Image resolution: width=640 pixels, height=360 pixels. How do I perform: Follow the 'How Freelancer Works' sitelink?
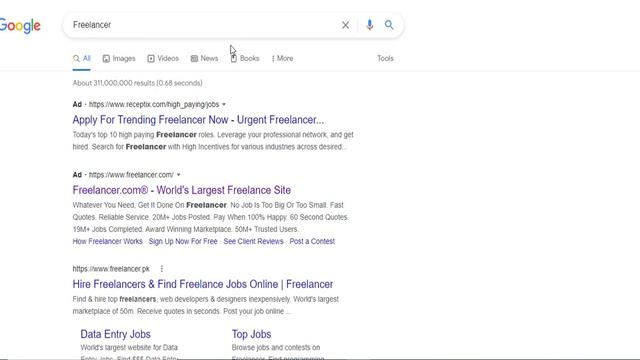(107, 241)
